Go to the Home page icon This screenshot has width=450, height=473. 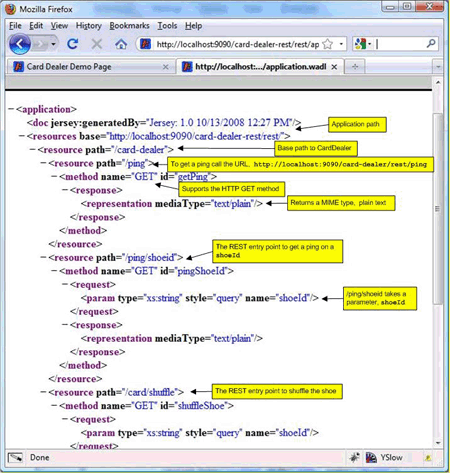coord(121,44)
